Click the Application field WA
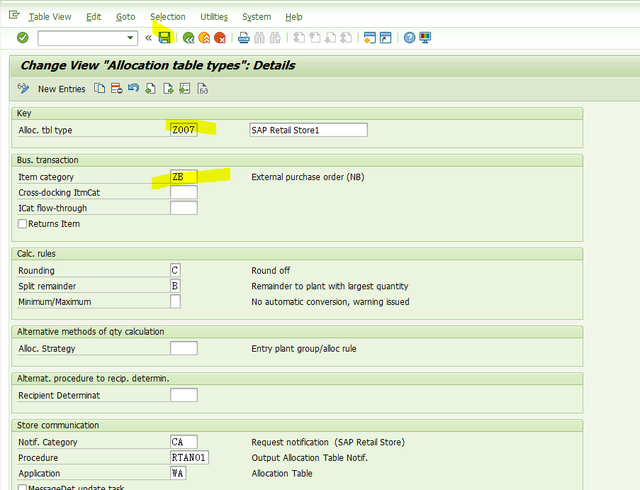 pos(178,473)
